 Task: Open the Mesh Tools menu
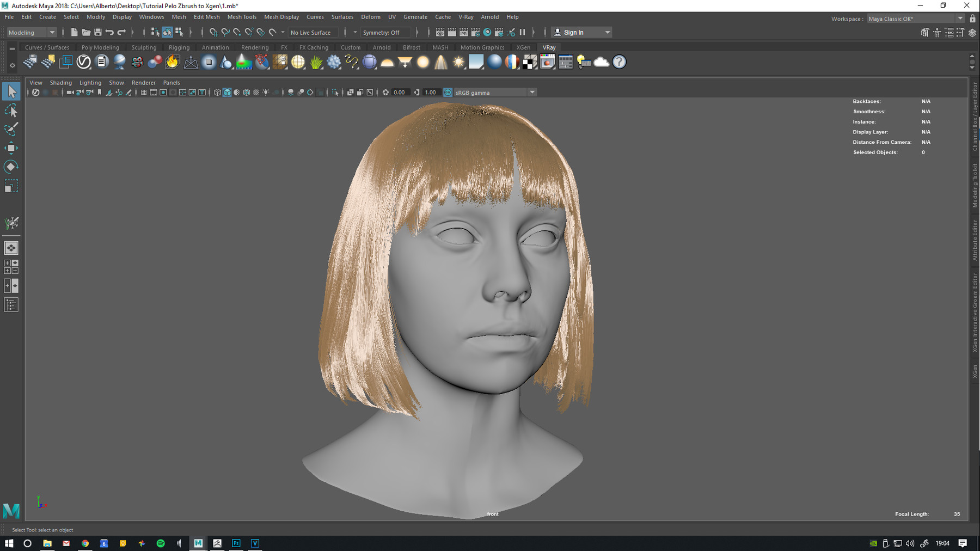click(242, 17)
